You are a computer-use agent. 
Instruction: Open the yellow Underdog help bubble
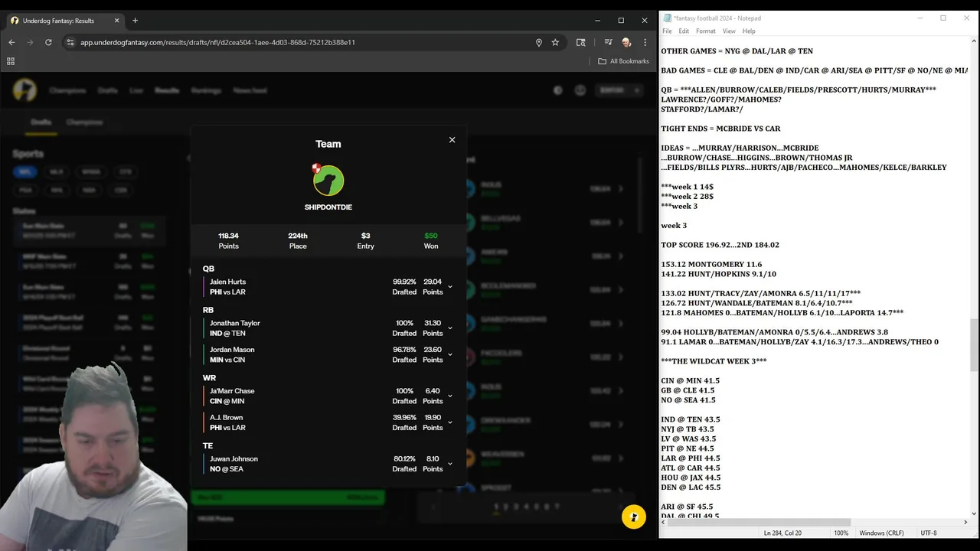[633, 517]
